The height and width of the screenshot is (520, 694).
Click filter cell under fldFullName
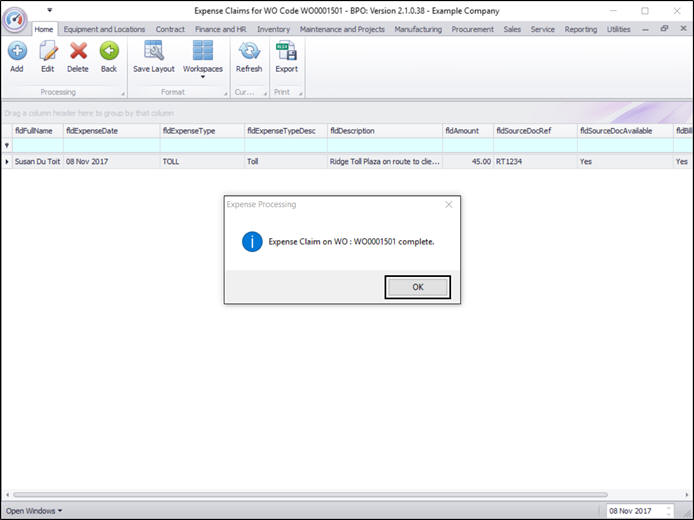click(x=38, y=145)
